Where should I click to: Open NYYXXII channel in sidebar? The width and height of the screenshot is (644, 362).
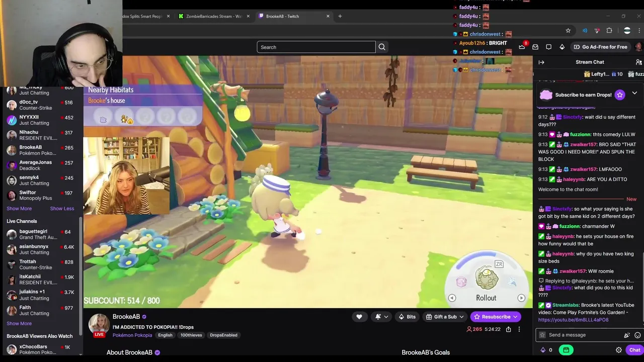[40, 120]
